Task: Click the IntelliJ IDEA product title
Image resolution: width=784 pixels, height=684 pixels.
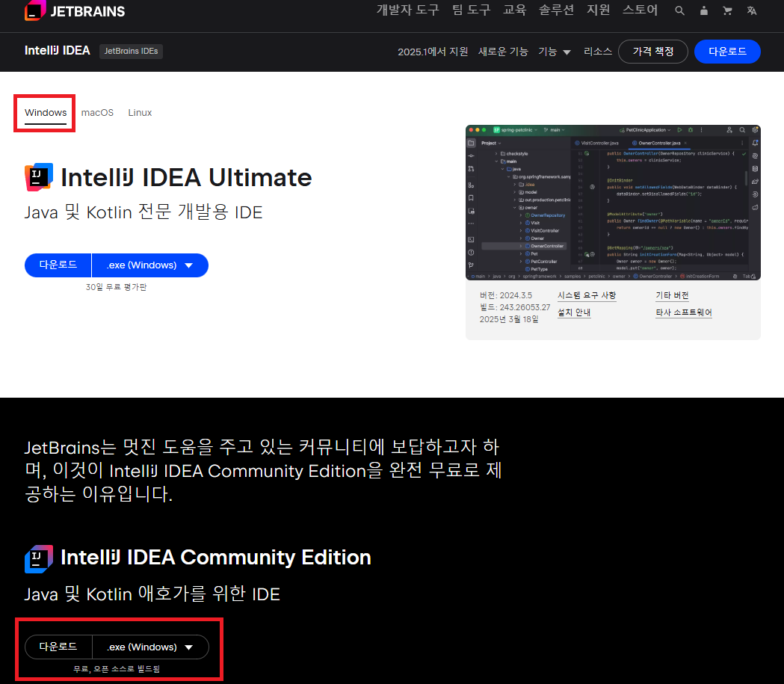Action: (x=57, y=51)
